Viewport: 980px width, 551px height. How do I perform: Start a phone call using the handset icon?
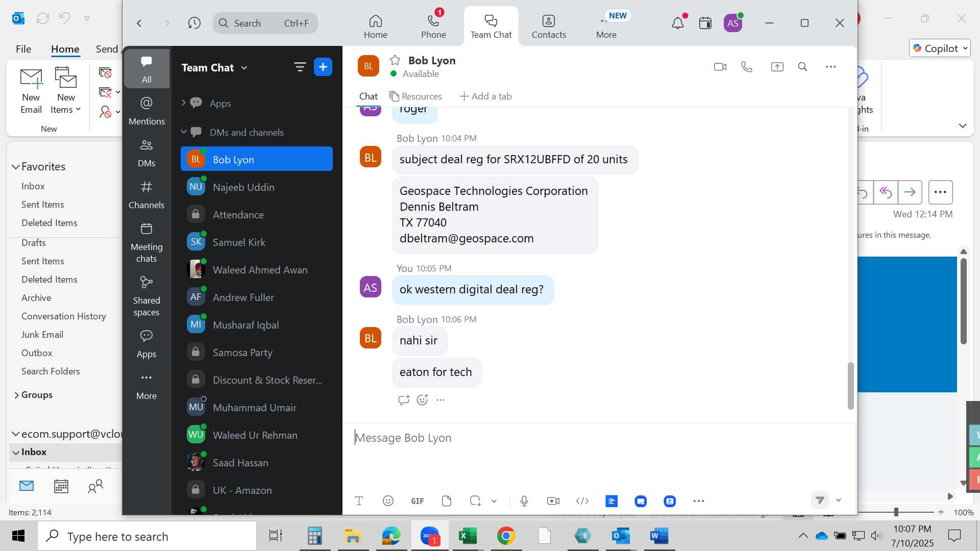(747, 67)
